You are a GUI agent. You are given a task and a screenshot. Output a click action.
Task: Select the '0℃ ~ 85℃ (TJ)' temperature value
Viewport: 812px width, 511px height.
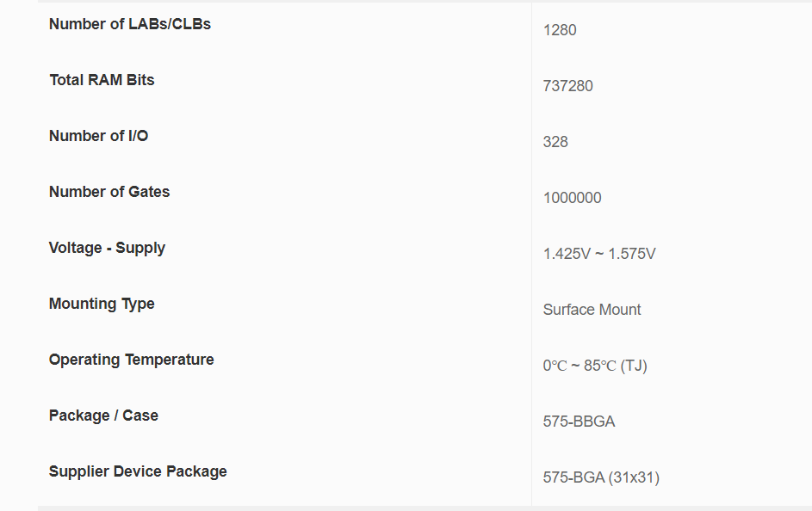594,366
